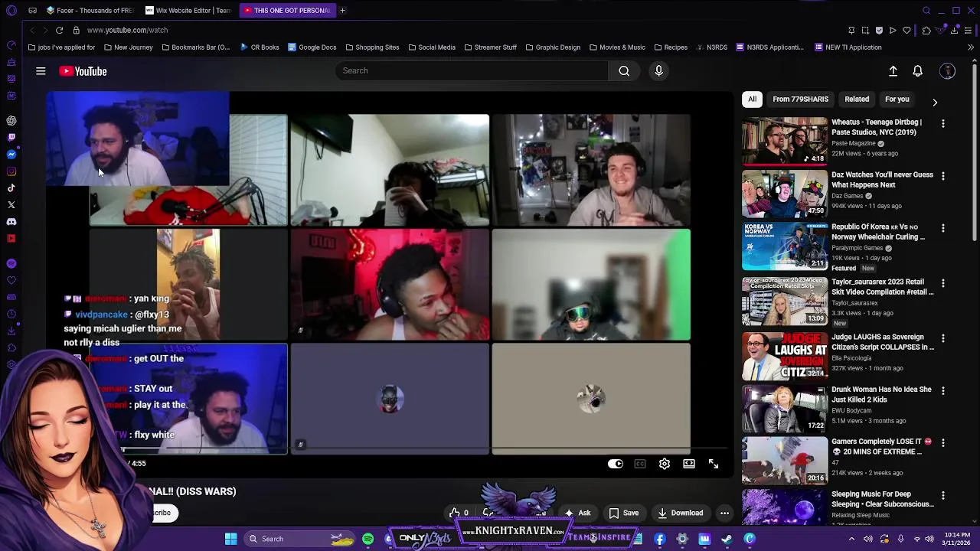Open Messenger in browser sidebar
980x551 pixels.
point(11,154)
